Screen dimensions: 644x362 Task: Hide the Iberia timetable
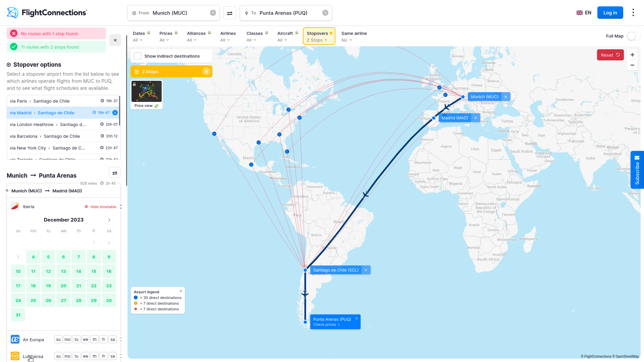[101, 207]
